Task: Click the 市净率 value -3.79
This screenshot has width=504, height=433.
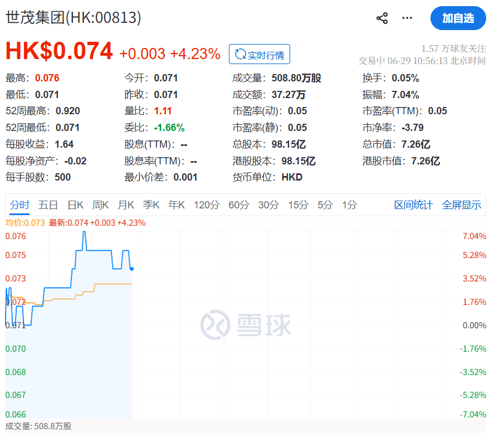Action: (x=413, y=128)
